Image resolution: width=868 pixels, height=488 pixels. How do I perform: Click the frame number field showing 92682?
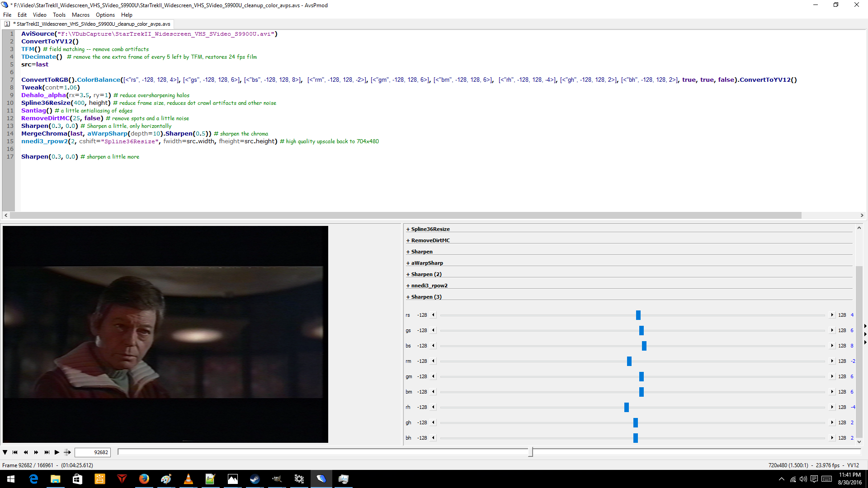(x=92, y=452)
